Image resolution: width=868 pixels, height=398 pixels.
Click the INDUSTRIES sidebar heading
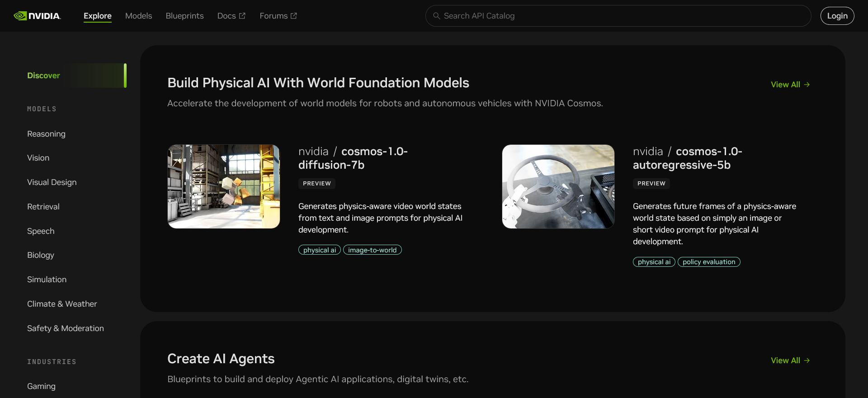pyautogui.click(x=52, y=362)
